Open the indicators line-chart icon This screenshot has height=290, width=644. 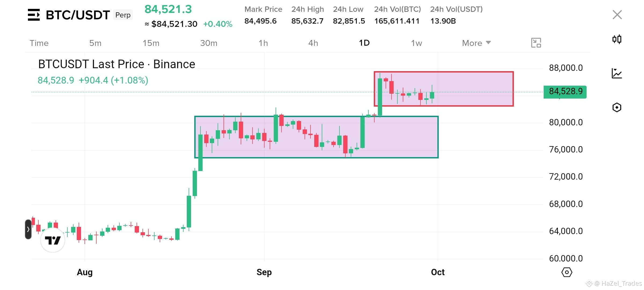(617, 73)
